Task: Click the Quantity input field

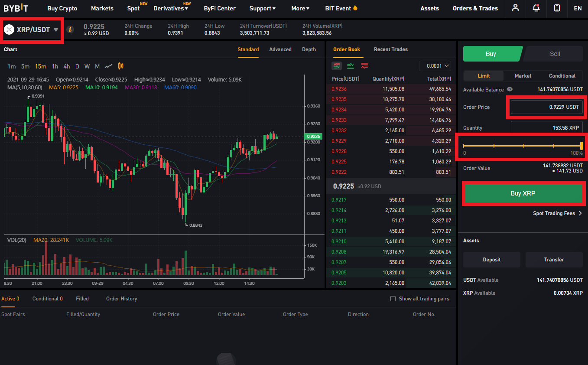Action: [x=547, y=128]
